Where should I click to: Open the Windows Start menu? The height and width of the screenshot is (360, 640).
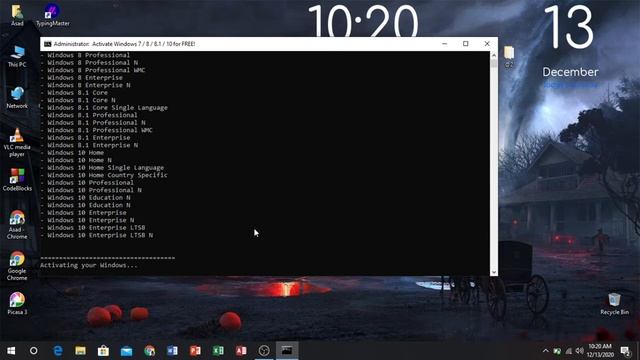pyautogui.click(x=11, y=351)
